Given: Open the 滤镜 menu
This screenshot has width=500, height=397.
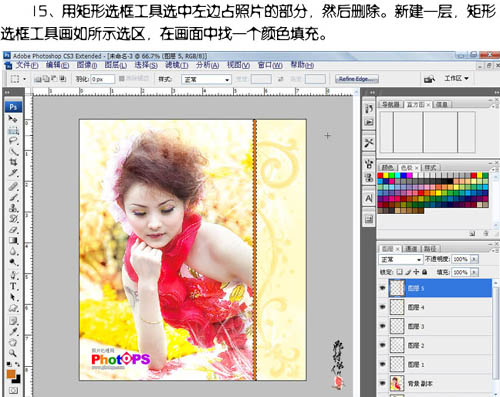Looking at the screenshot, I should coord(177,65).
